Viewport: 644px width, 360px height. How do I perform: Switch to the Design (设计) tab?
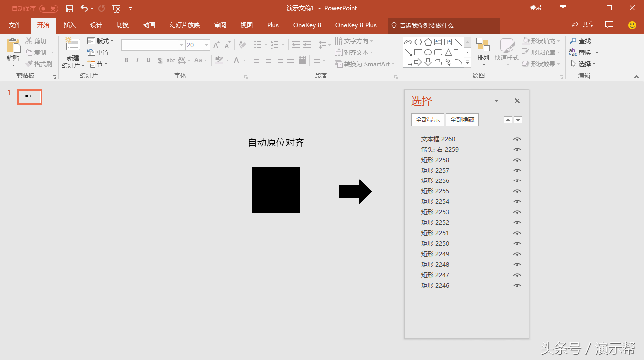point(96,25)
